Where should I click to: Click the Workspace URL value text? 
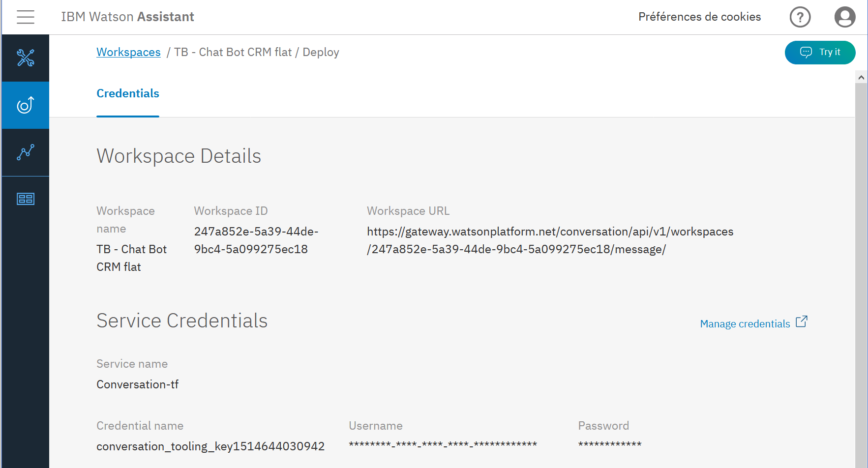pyautogui.click(x=550, y=240)
